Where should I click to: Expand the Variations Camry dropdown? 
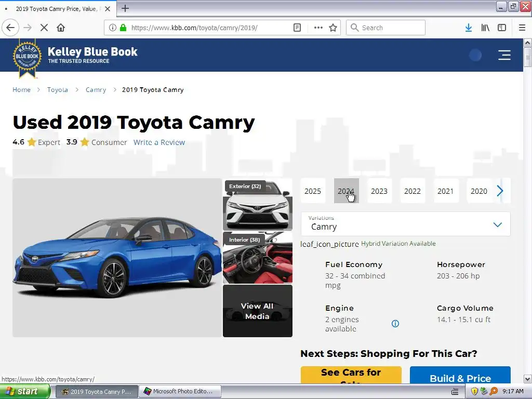click(x=405, y=224)
